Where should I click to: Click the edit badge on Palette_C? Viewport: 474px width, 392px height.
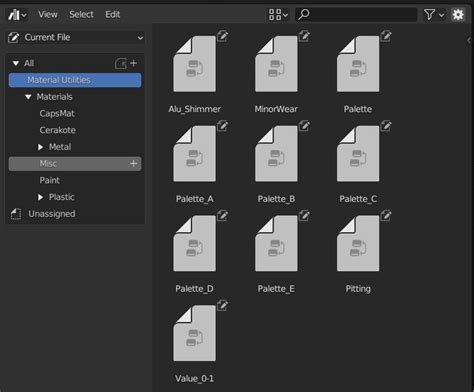386,126
